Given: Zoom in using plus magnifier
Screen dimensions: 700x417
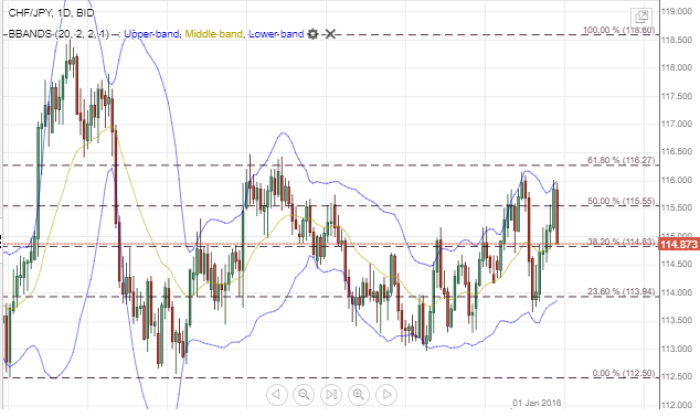Looking at the screenshot, I should (359, 394).
